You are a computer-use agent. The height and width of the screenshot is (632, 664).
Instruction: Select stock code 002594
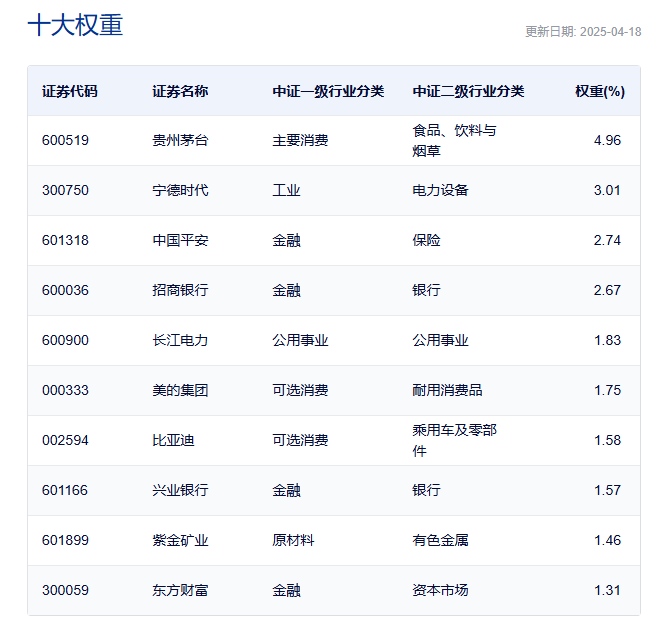click(x=65, y=440)
